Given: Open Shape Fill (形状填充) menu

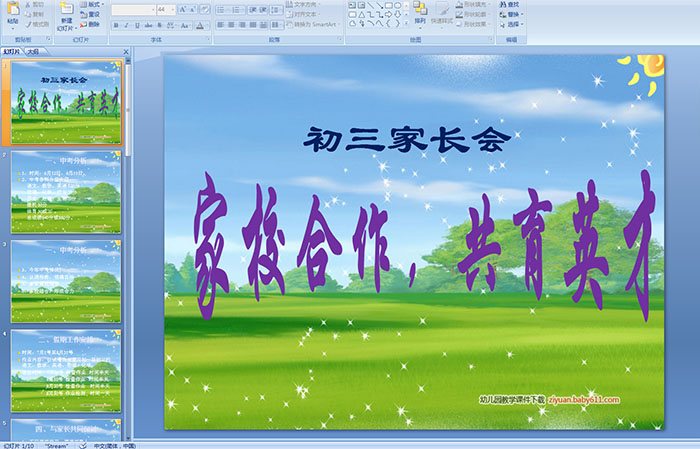Looking at the screenshot, I should point(473,4).
